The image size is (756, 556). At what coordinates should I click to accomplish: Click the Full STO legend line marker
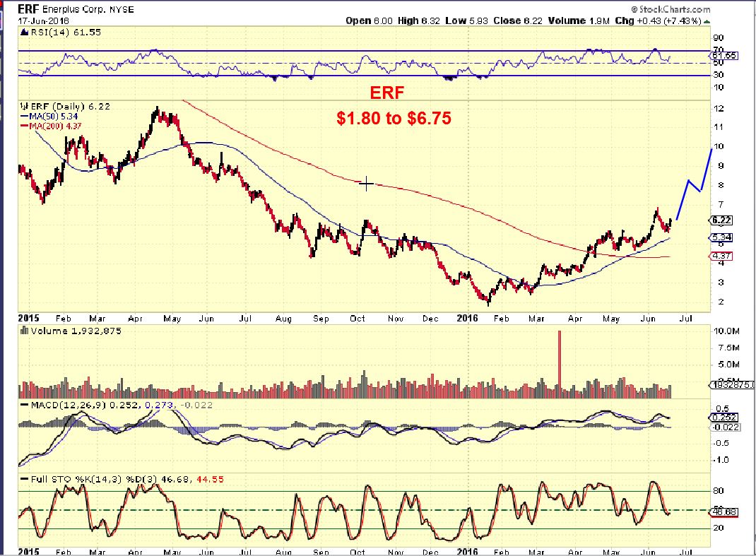24,479
